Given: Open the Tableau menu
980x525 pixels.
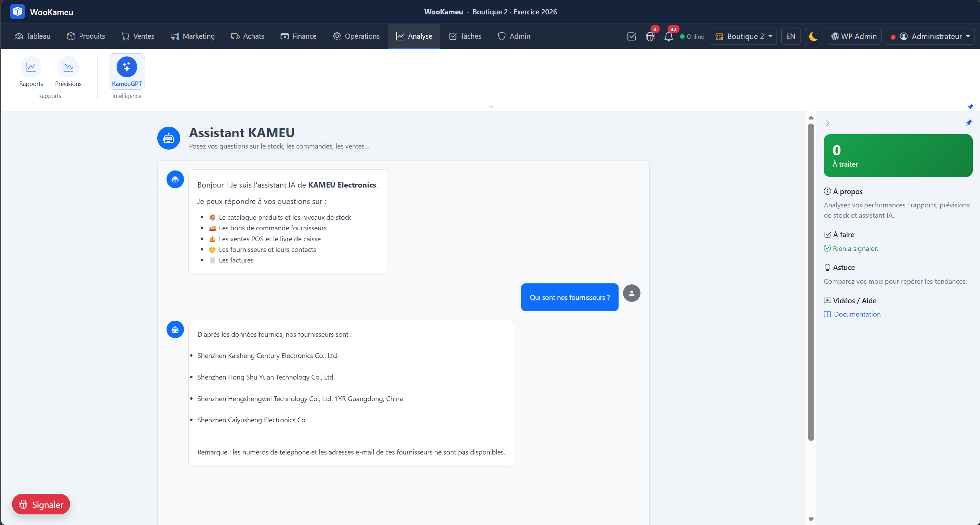Looking at the screenshot, I should coord(33,36).
